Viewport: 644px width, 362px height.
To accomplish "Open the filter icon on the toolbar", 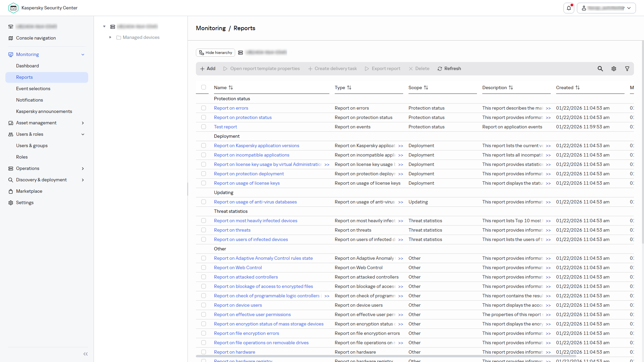I will [x=627, y=68].
